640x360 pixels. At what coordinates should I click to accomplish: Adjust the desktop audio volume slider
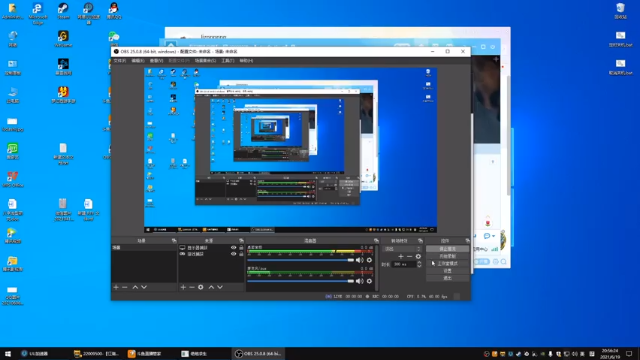(x=300, y=260)
